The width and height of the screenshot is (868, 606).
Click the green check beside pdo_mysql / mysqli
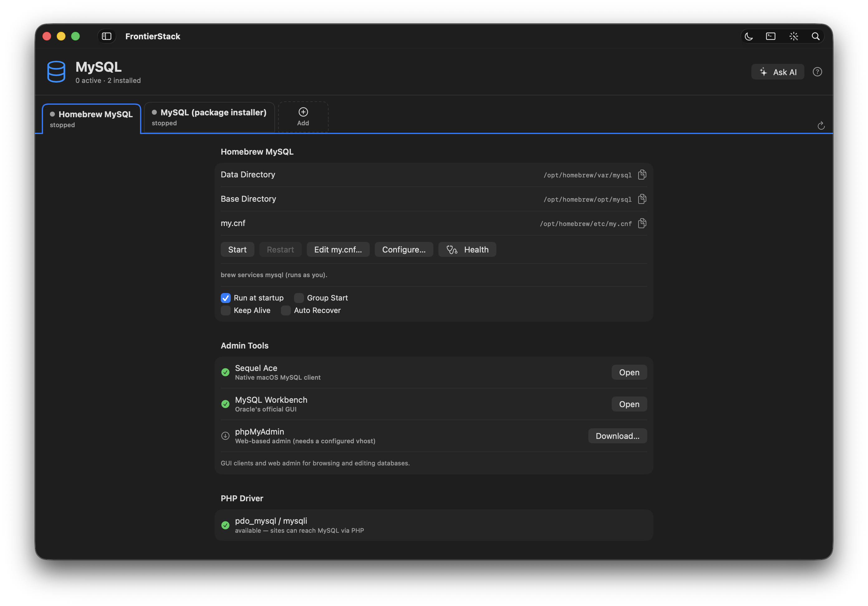[225, 525]
